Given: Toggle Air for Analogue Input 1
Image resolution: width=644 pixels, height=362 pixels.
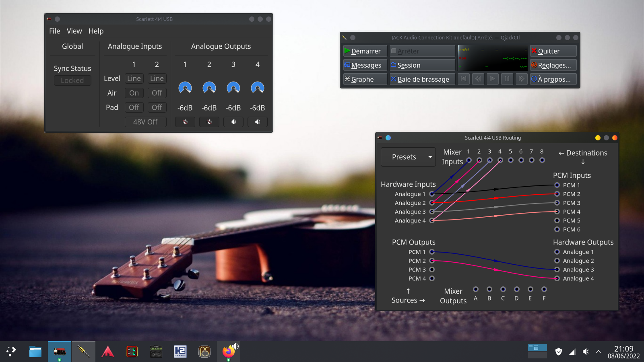Looking at the screenshot, I should click(x=134, y=93).
